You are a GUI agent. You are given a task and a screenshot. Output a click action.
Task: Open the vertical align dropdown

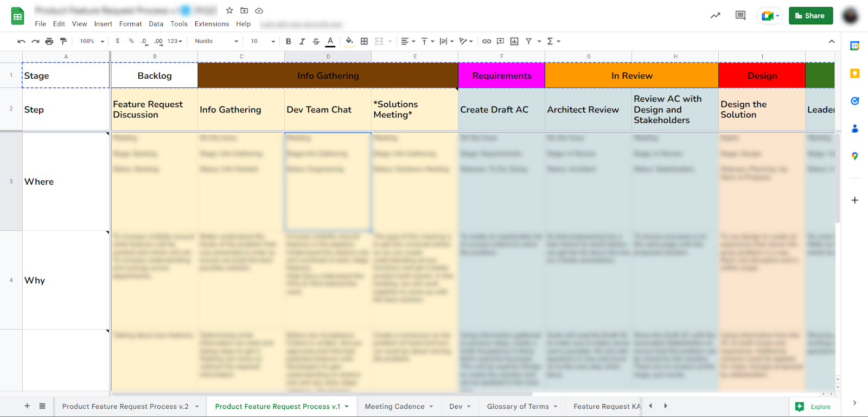[x=427, y=41]
